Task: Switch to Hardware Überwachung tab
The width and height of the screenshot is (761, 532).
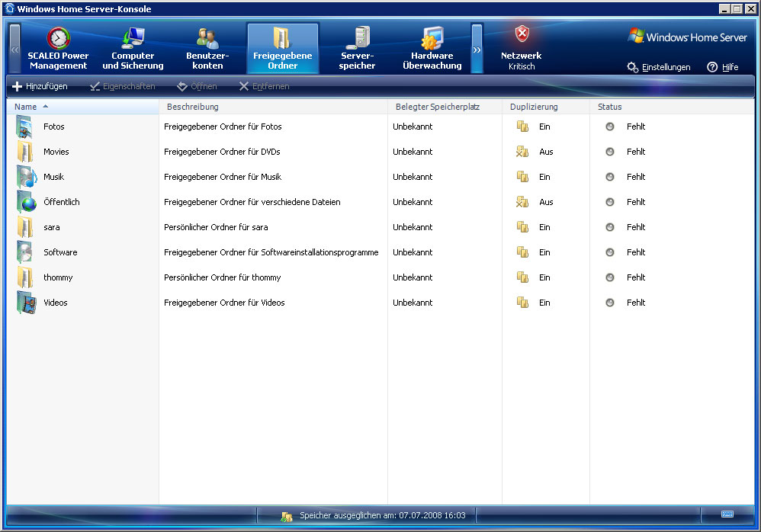Action: 432,49
